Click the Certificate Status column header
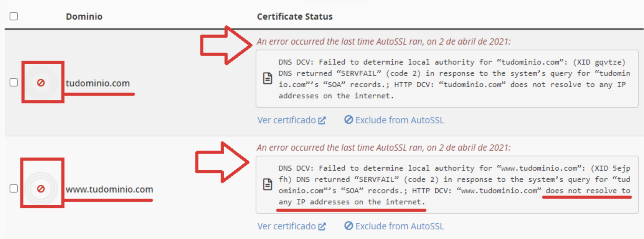The width and height of the screenshot is (644, 239). click(295, 17)
